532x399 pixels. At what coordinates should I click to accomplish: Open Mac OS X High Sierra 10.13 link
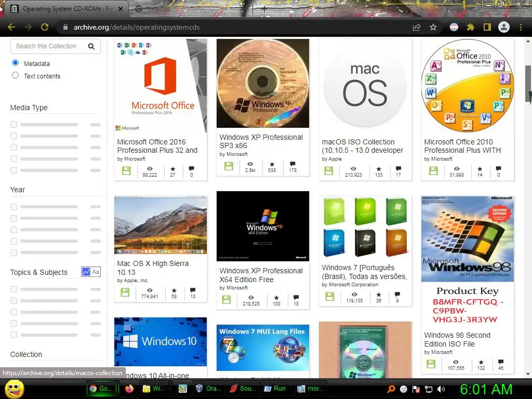pyautogui.click(x=153, y=268)
